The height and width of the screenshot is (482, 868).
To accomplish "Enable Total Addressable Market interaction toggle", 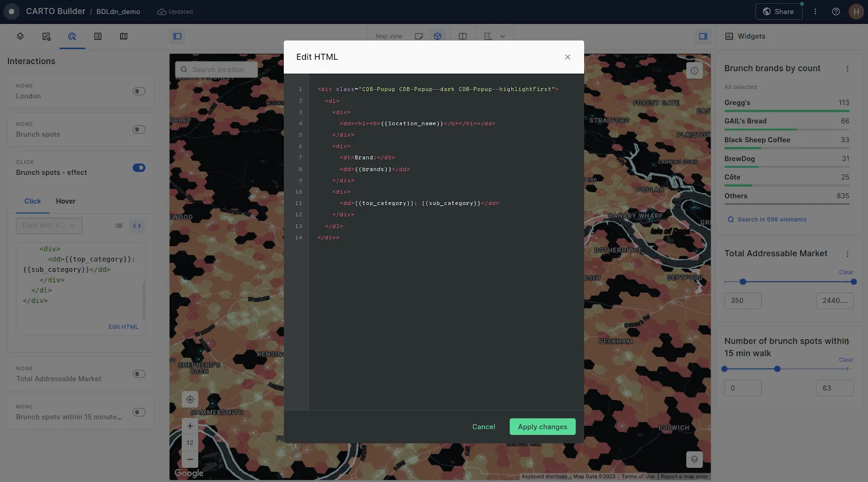I will click(x=139, y=374).
